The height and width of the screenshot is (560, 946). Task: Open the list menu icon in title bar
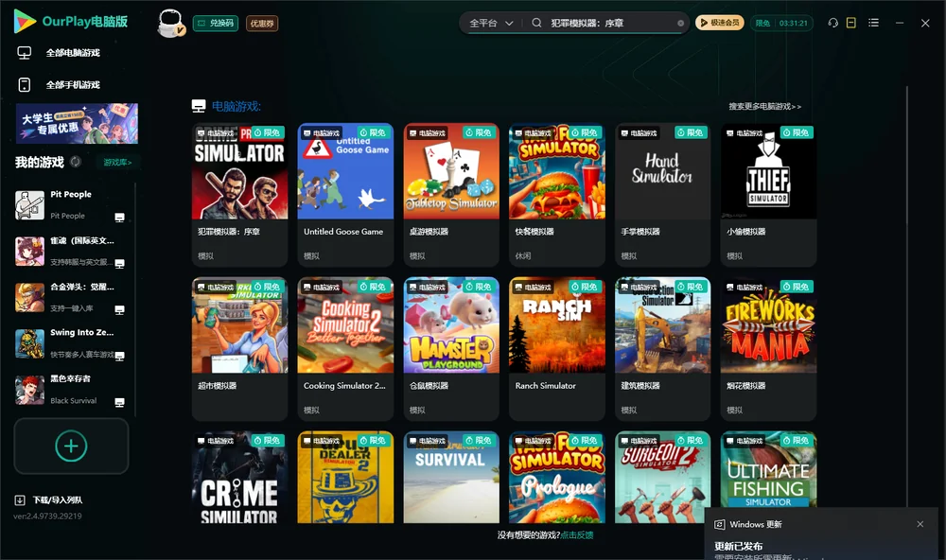pos(873,23)
